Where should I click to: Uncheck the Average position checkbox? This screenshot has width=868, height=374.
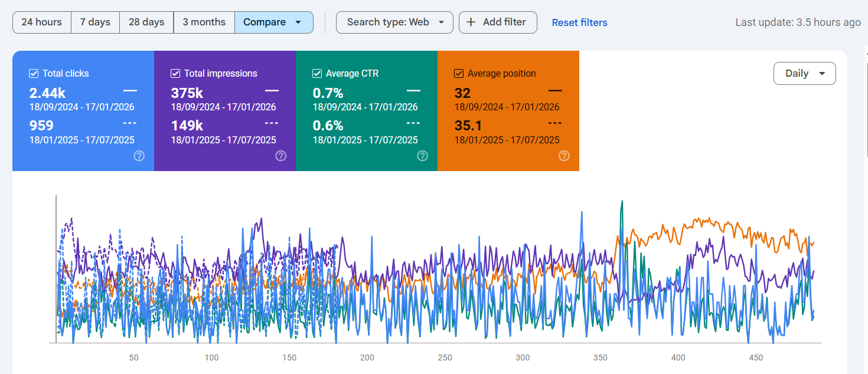tap(458, 73)
